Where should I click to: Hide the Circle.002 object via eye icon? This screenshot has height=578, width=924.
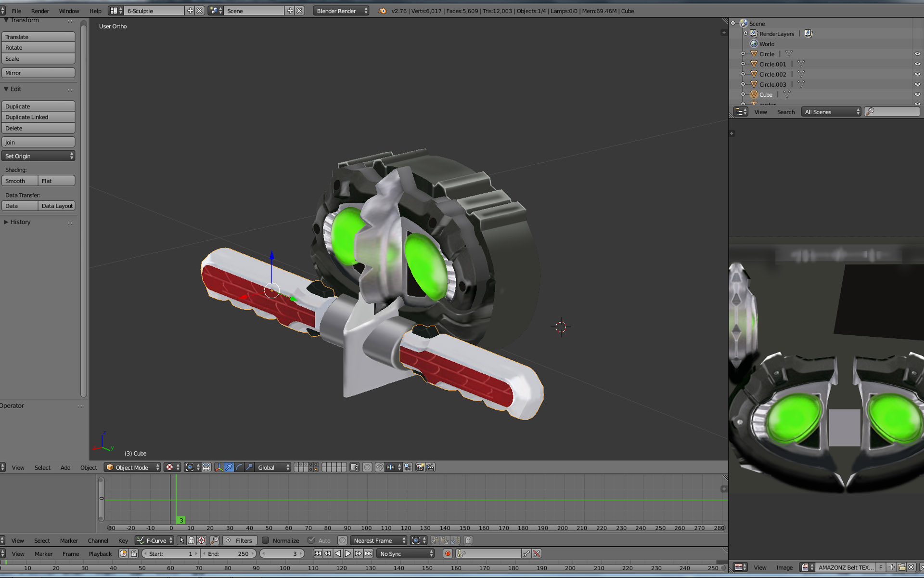(x=917, y=74)
